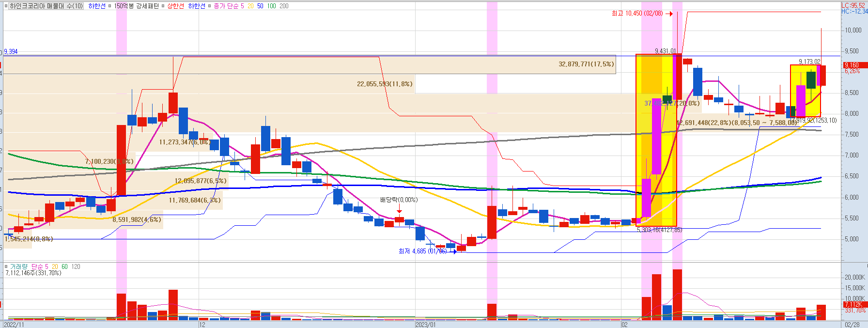Click the LC:95.52 readout

[x=854, y=5]
